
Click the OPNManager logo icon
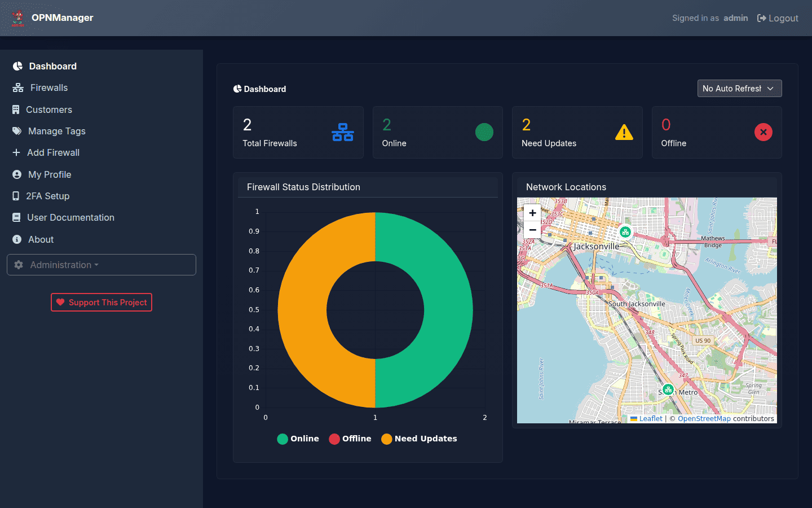click(17, 17)
